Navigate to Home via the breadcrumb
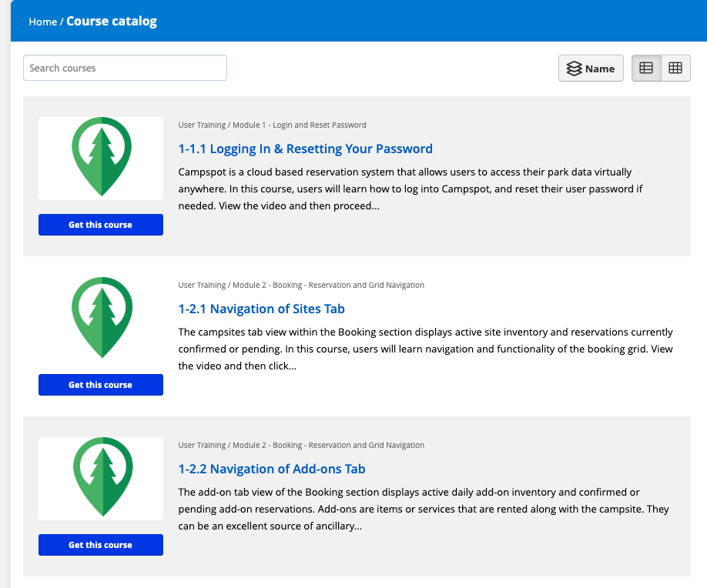The height and width of the screenshot is (588, 707). (x=42, y=22)
